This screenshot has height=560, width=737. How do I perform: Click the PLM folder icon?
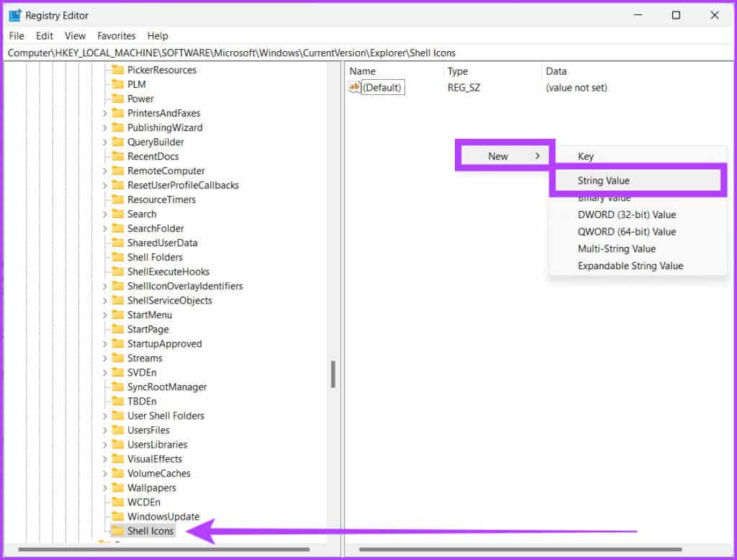click(117, 85)
